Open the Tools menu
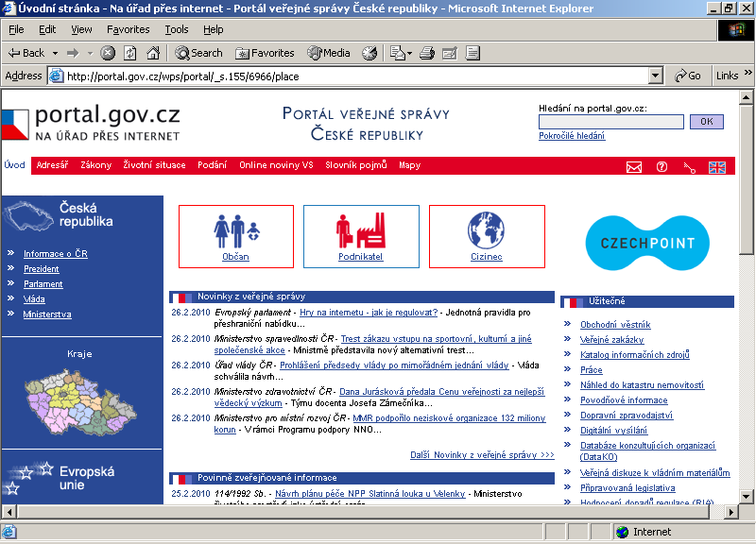This screenshot has height=544, width=756. 177,29
